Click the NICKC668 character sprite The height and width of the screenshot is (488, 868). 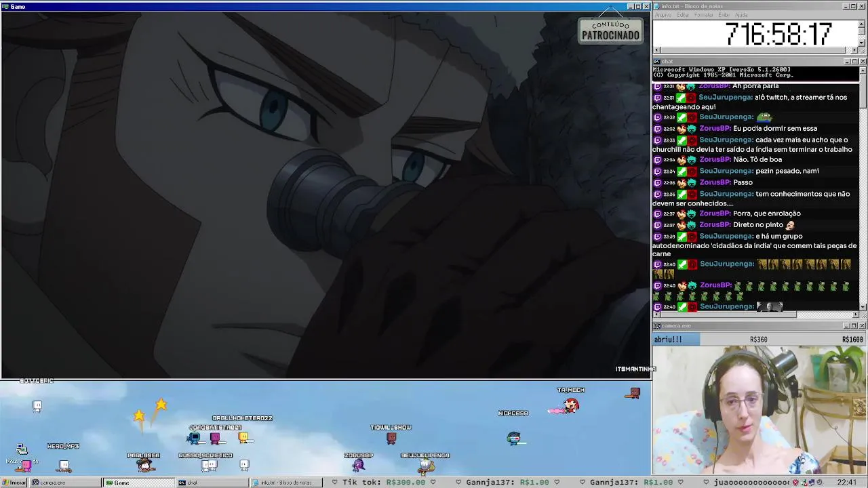coord(514,439)
